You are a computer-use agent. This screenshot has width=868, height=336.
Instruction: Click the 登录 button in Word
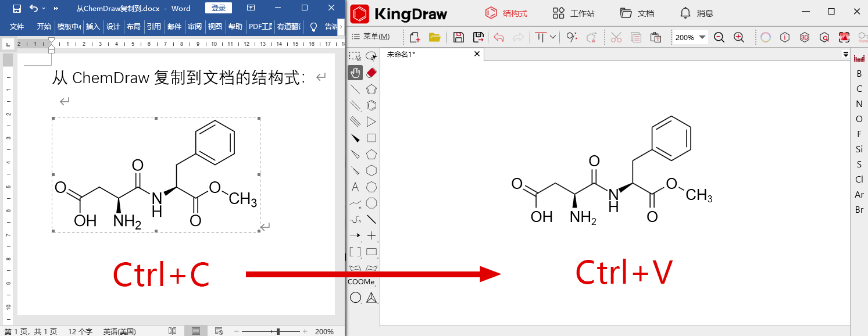220,8
